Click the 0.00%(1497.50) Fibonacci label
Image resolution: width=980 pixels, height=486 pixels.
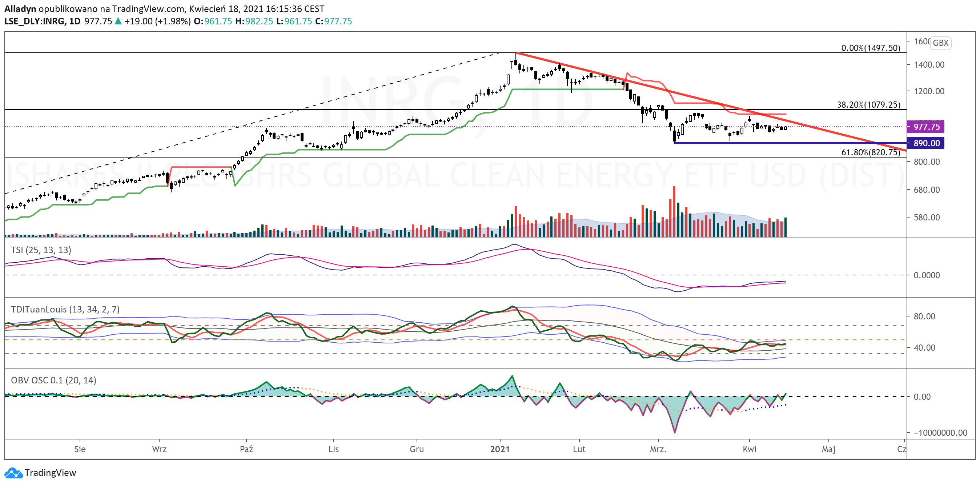click(x=871, y=48)
